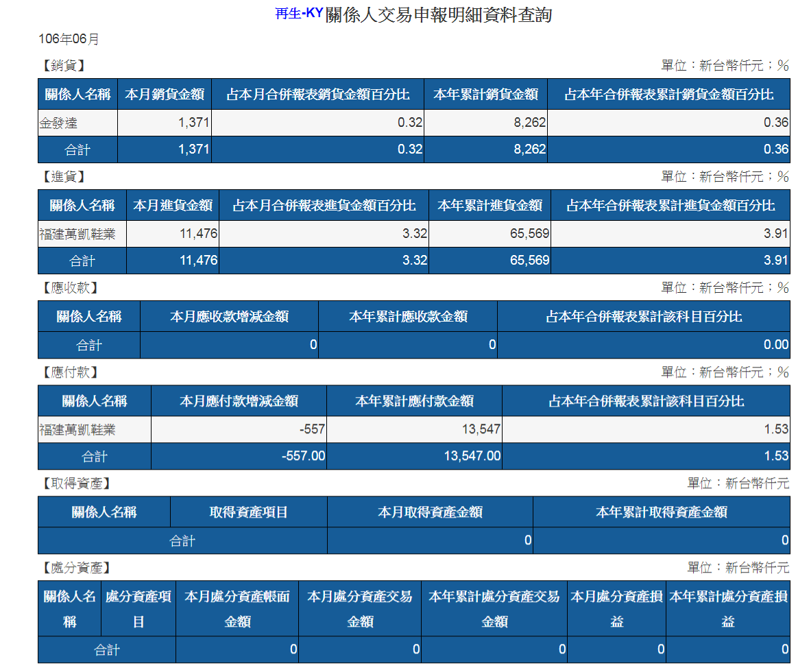The width and height of the screenshot is (809, 672).
Task: Click the page title 關係人交易申報明細資料查詢
Action: (439, 15)
